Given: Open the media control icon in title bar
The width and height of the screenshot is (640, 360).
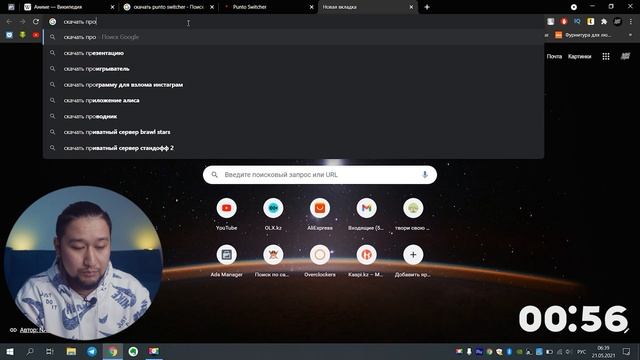Looking at the screenshot, I should [x=574, y=7].
